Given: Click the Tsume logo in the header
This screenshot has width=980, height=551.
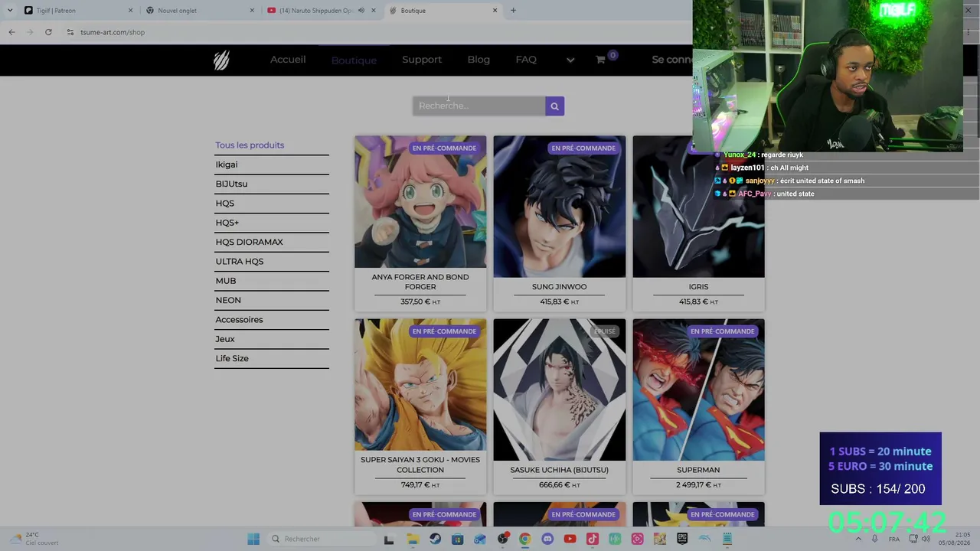Looking at the screenshot, I should [x=221, y=60].
